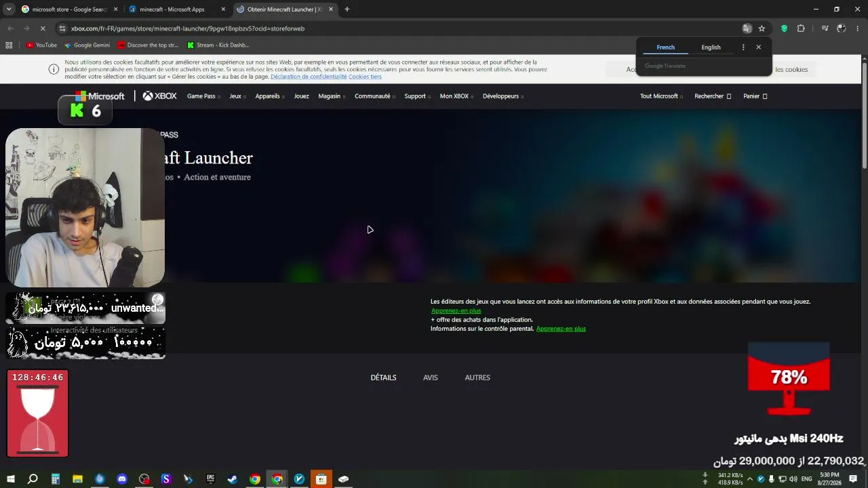Viewport: 868px width, 488px height.
Task: Open Déclaration de confidentialité link
Action: 309,77
